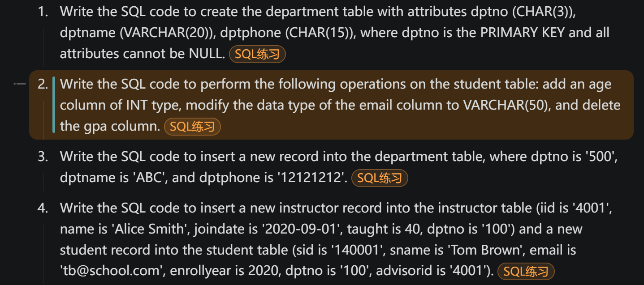This screenshot has height=285, width=644.
Task: Open the SQL练习 tag ending item 4
Action: 526,271
